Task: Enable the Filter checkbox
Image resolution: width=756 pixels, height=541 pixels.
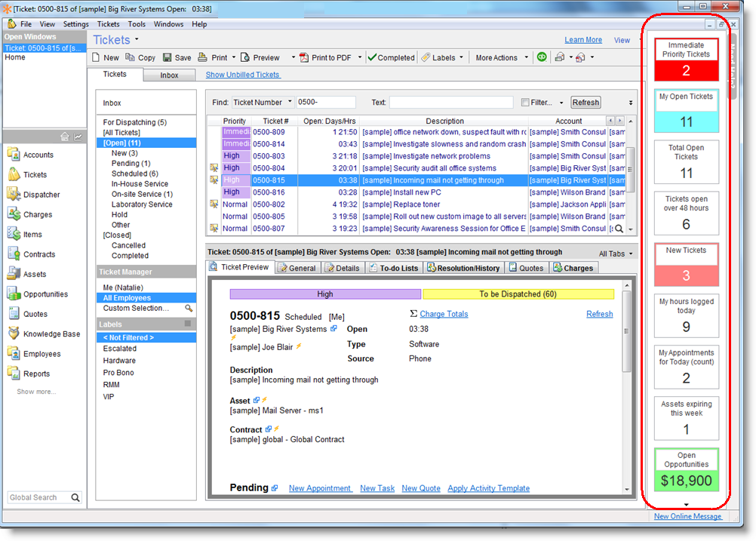Action: 525,103
